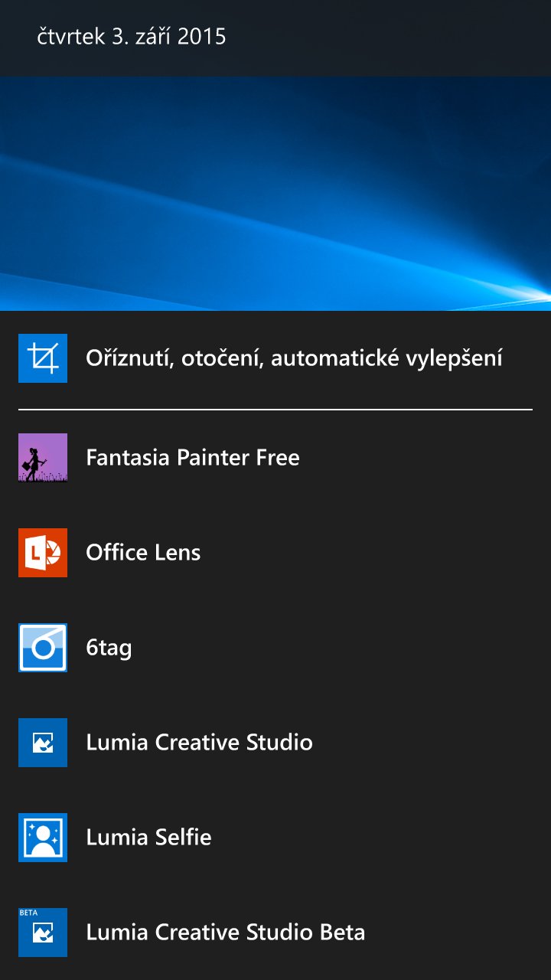The height and width of the screenshot is (980, 551).
Task: Select the 'Office Lens' label
Action: 143,553
